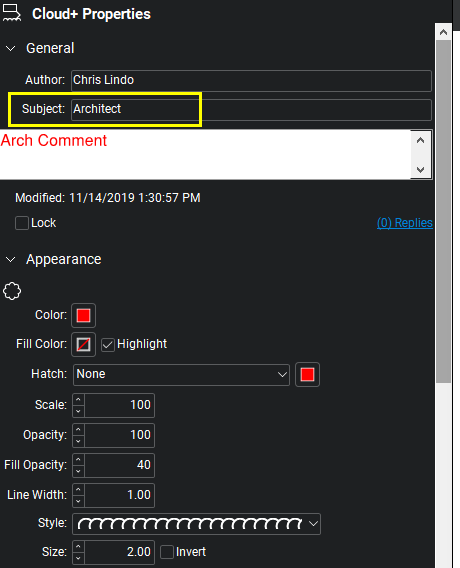Enable the Invert checkbox
This screenshot has width=460, height=568.
167,552
